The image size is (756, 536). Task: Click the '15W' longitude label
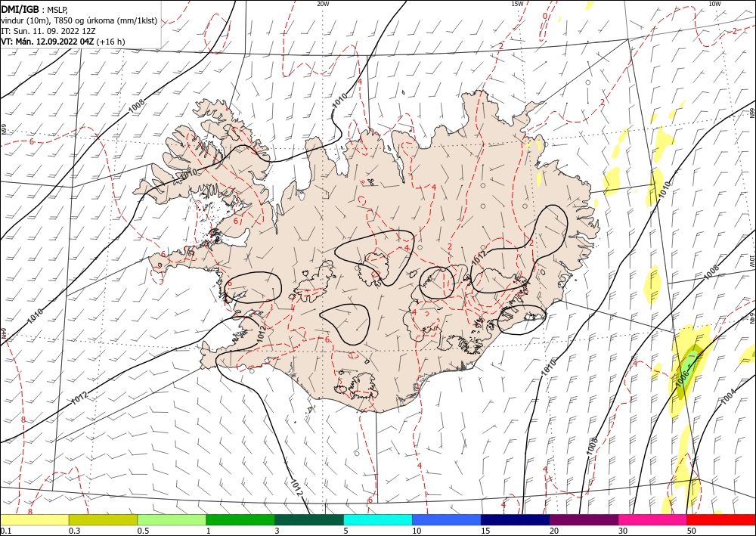coord(517,4)
